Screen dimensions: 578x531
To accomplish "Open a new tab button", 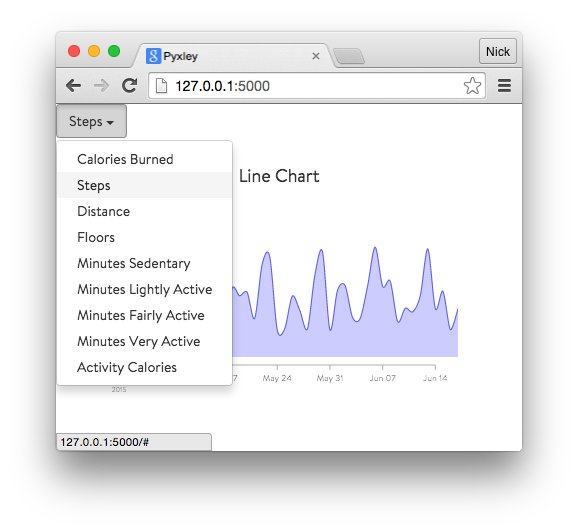I will 349,56.
